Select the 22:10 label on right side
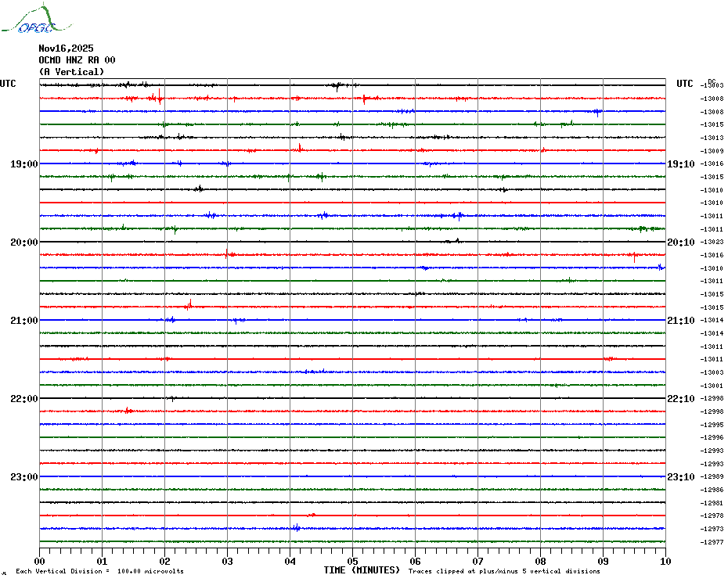 [x=680, y=399]
